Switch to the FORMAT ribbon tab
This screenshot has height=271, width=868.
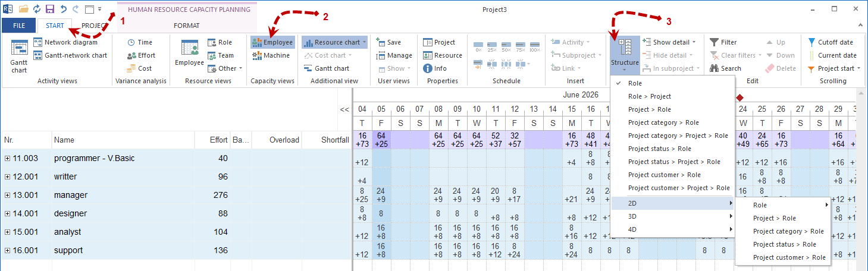click(187, 26)
